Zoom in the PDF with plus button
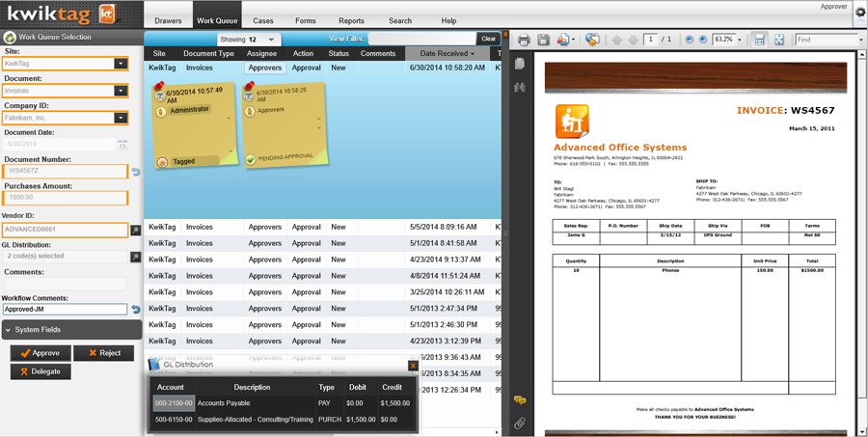868x437 pixels. point(703,40)
